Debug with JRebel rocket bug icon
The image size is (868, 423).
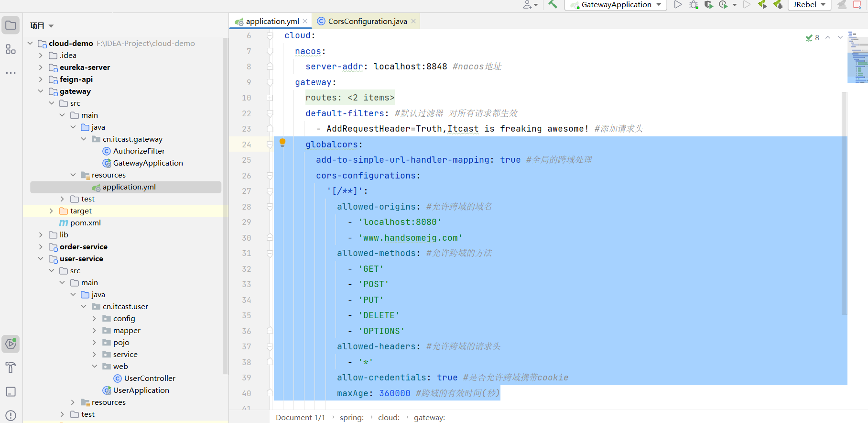coord(778,5)
